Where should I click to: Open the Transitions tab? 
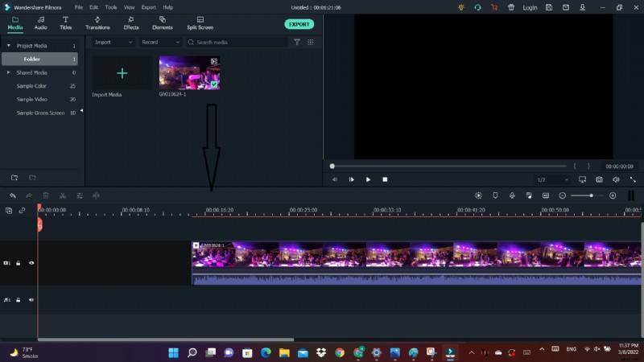[x=97, y=23]
